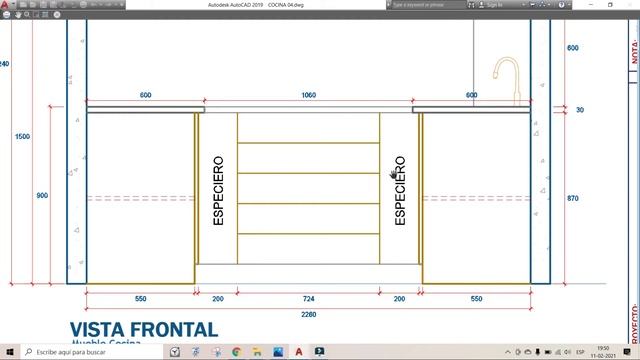Click the InfoCenter search binoculars icon
The height and width of the screenshot is (360, 640).
tap(471, 4)
